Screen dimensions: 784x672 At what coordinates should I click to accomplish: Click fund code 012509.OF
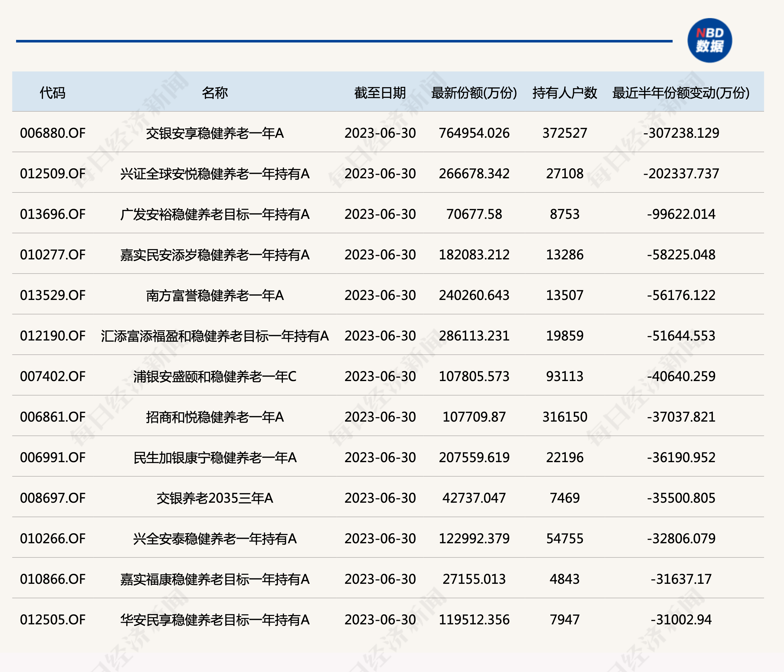click(52, 174)
